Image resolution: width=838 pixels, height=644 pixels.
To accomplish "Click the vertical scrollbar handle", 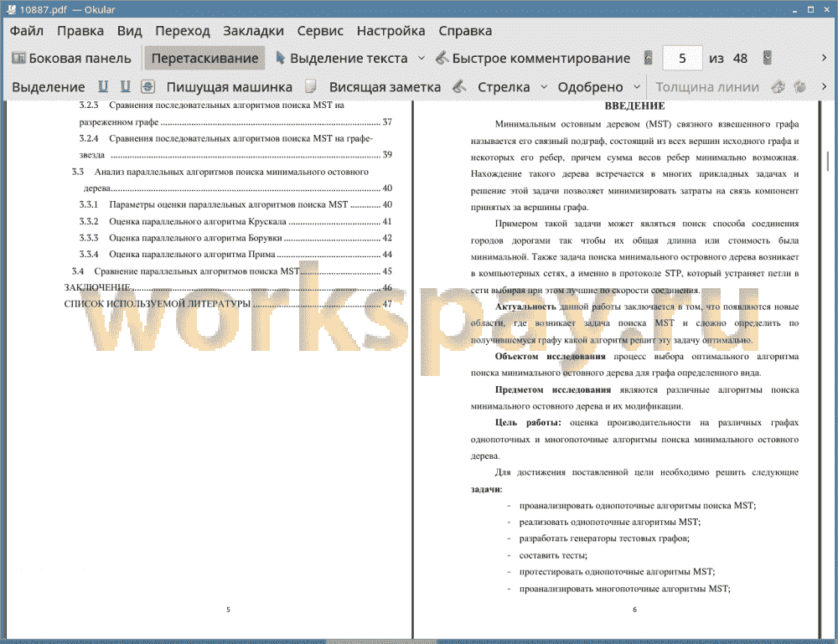I will (x=827, y=160).
